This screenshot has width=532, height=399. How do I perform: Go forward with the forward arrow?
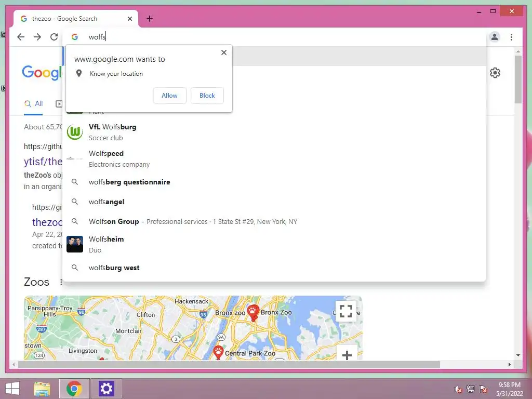pos(37,37)
